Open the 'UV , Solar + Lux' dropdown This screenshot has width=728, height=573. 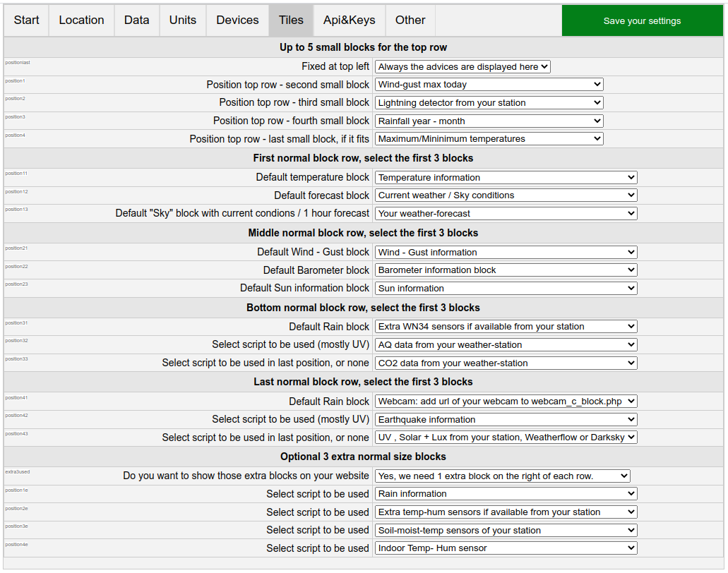point(506,437)
